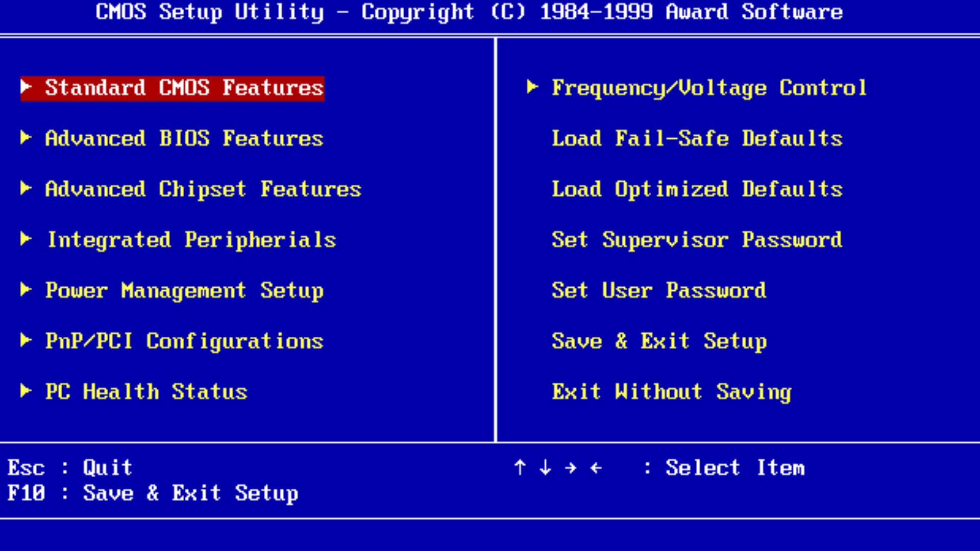The image size is (980, 551).
Task: Open Advanced Chipset Features
Action: (x=203, y=189)
